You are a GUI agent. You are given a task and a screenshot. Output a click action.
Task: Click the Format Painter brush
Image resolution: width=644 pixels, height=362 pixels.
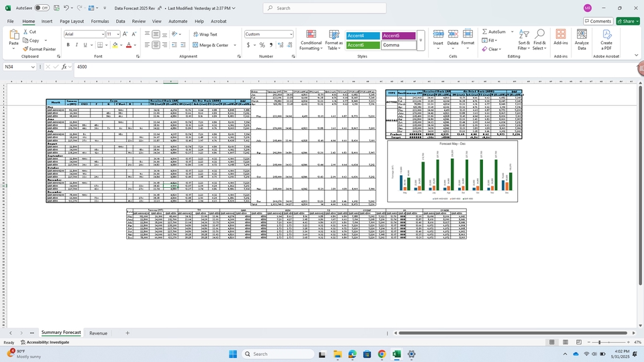tap(25, 49)
